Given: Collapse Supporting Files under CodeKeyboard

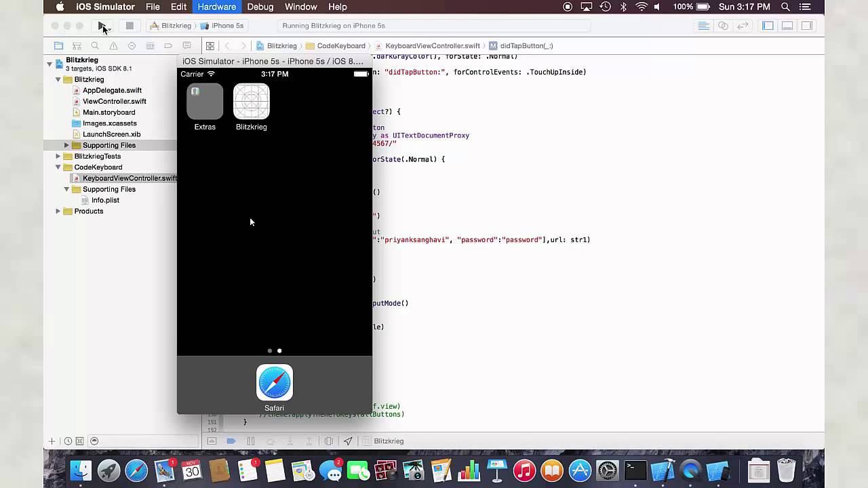Looking at the screenshot, I should click(x=66, y=189).
